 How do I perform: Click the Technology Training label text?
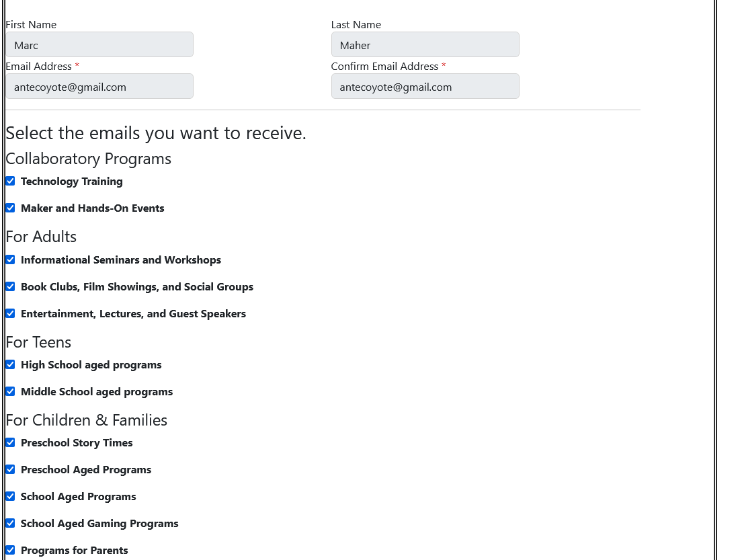72,182
